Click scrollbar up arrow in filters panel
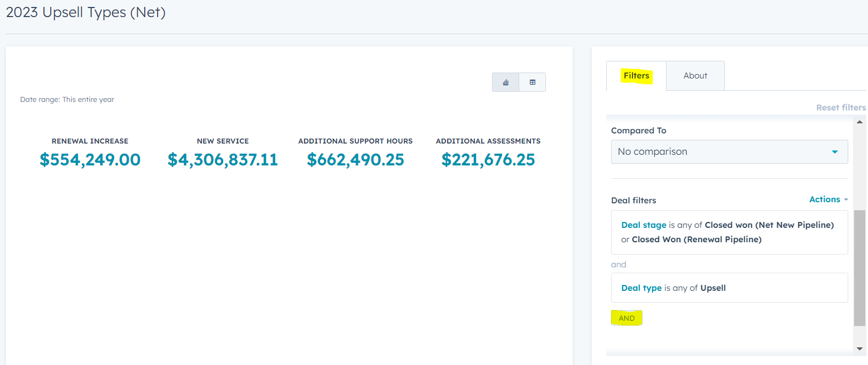The width and height of the screenshot is (868, 365). click(859, 122)
